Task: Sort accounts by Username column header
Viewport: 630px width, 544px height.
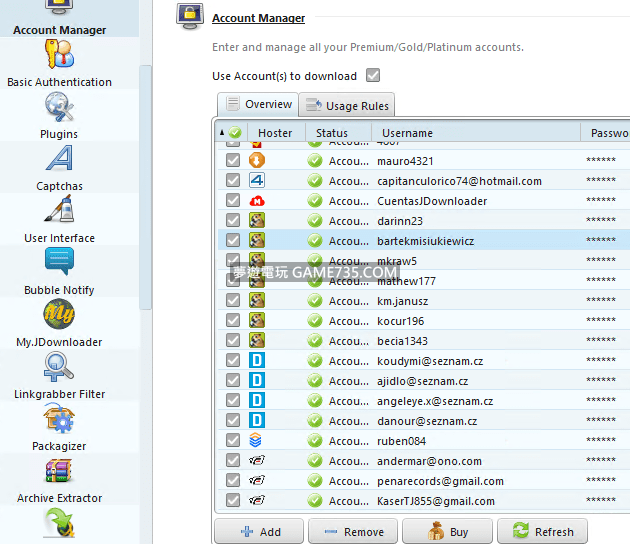Action: (407, 133)
